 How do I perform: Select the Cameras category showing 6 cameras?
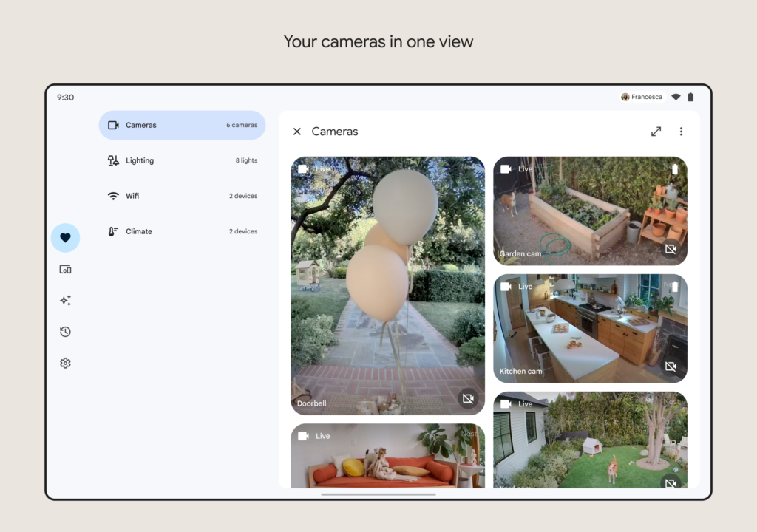[x=182, y=125]
